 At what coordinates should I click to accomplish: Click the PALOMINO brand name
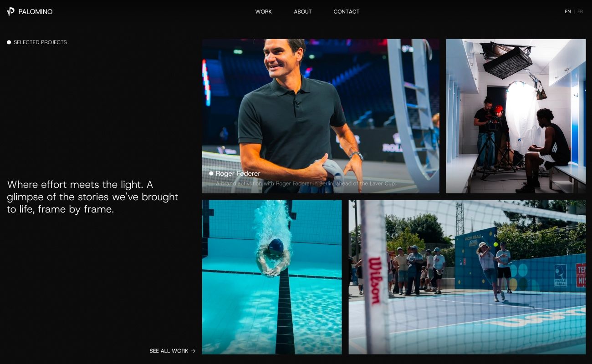pyautogui.click(x=36, y=12)
